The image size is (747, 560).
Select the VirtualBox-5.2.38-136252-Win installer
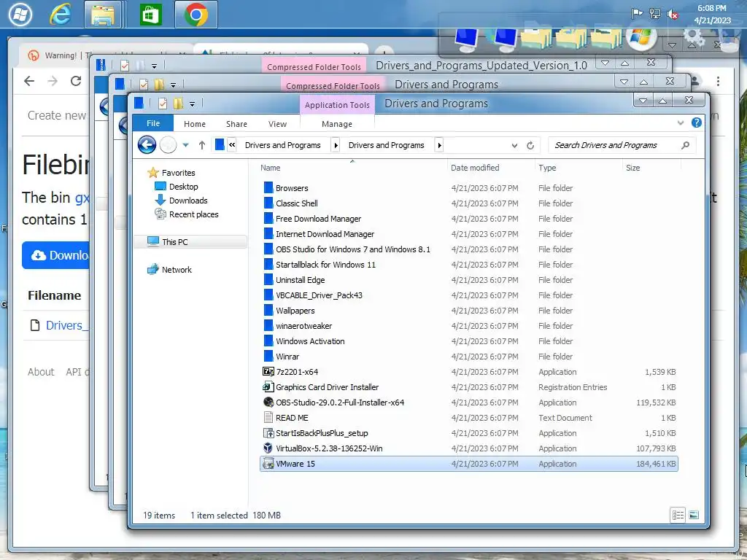329,448
